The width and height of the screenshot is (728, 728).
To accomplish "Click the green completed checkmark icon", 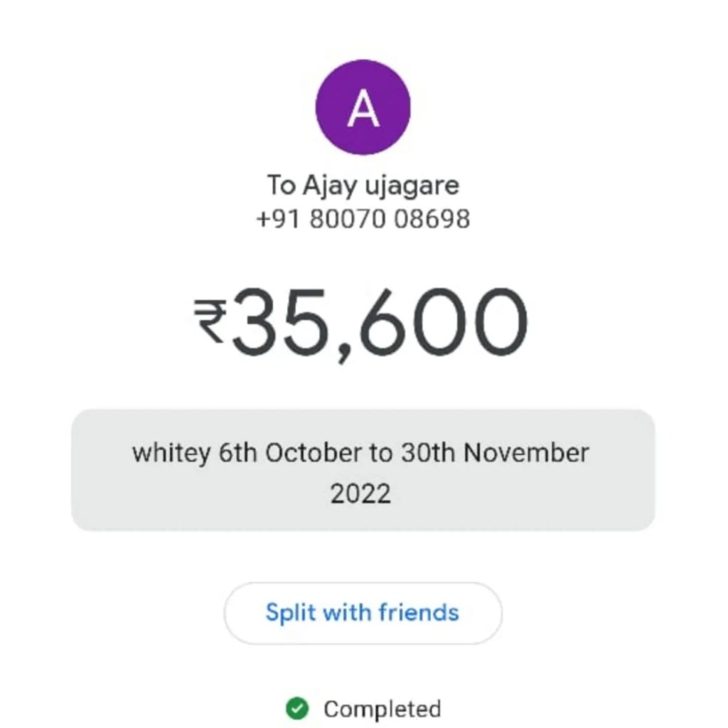I will point(296,708).
